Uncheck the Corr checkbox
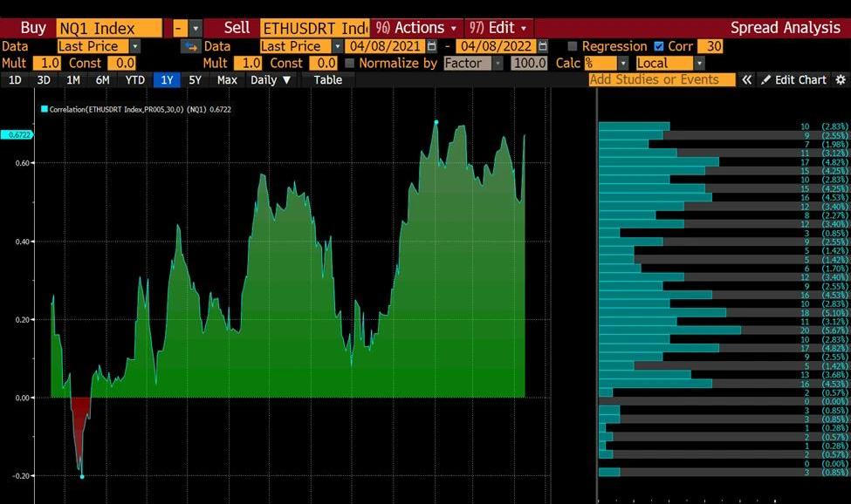The width and height of the screenshot is (851, 504). coord(659,46)
